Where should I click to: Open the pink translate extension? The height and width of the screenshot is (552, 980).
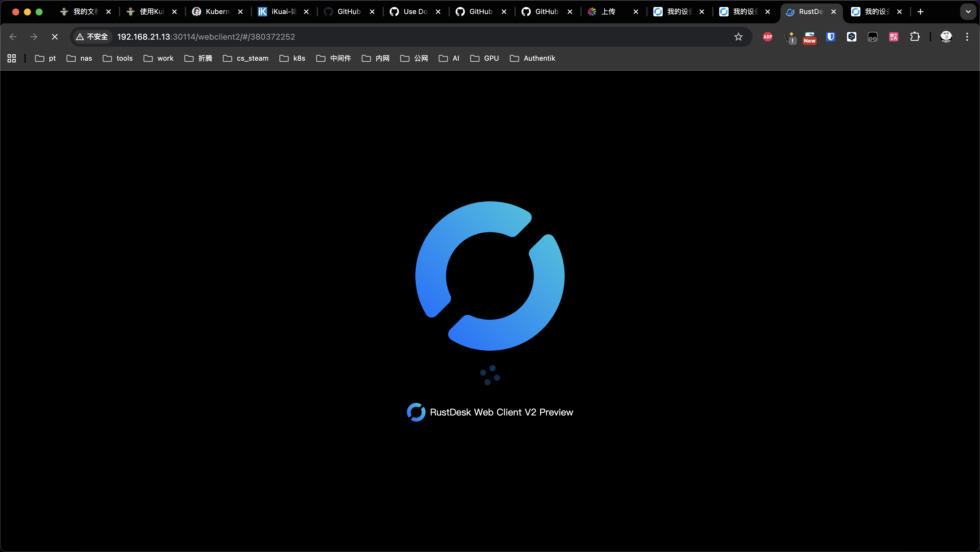click(894, 36)
